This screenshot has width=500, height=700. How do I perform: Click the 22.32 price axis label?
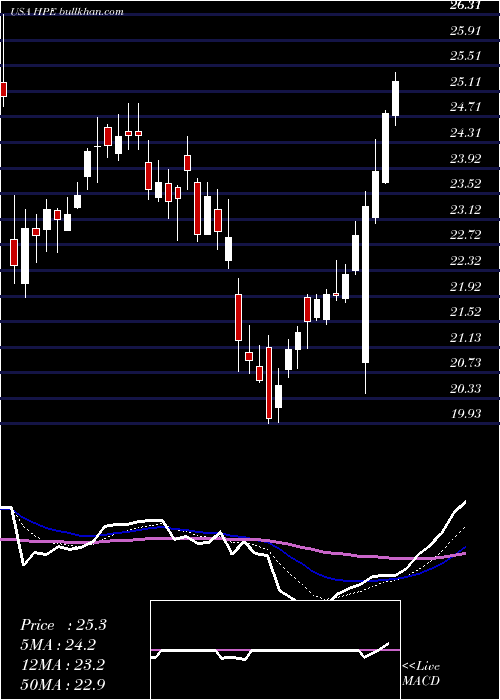click(467, 261)
